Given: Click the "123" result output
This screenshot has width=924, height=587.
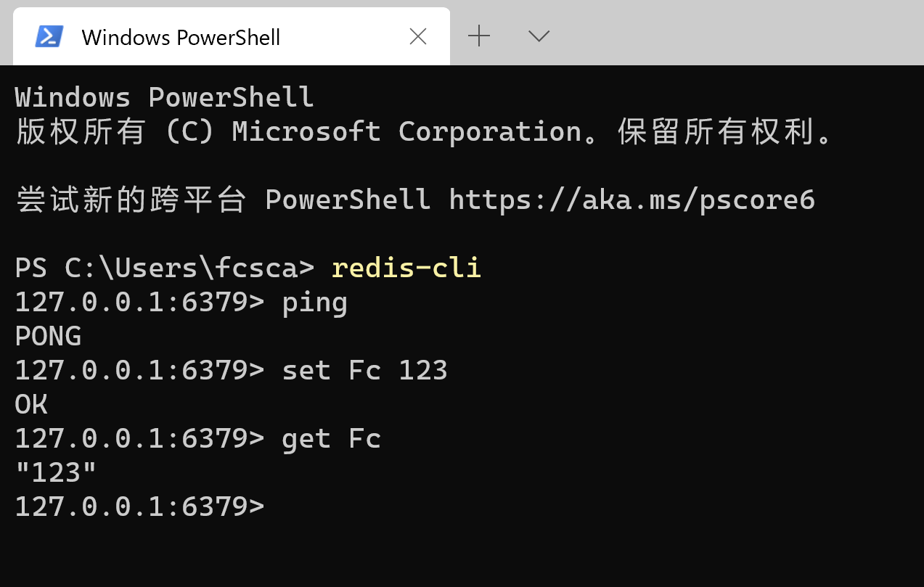Looking at the screenshot, I should click(56, 472).
